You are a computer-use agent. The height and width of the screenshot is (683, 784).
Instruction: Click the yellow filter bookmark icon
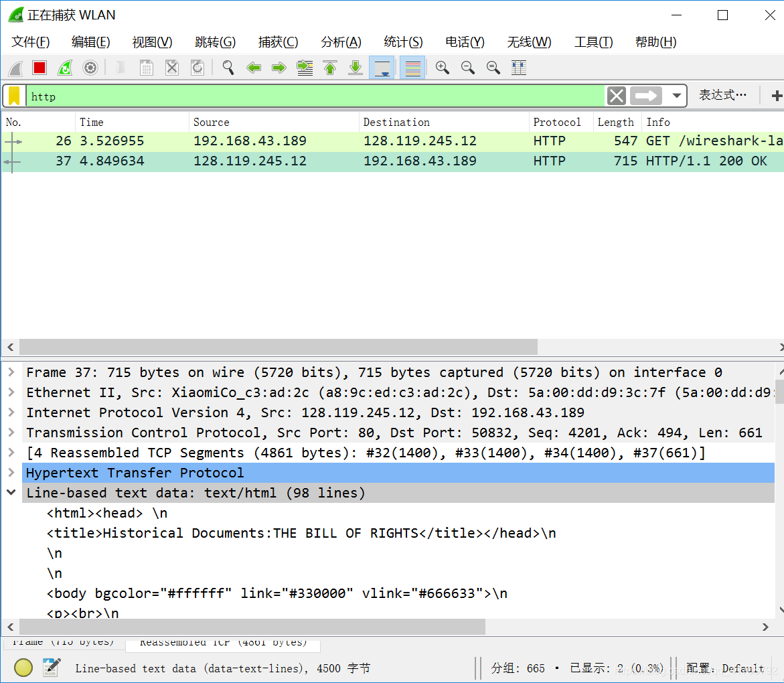(14, 96)
